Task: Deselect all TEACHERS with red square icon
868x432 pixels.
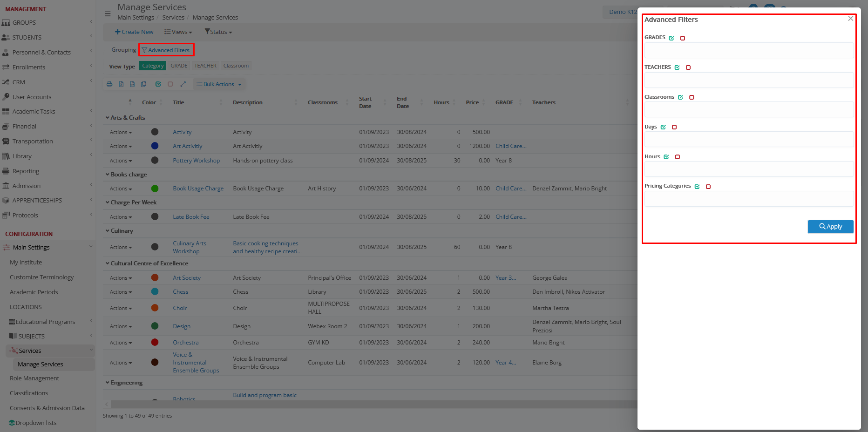Action: coord(688,67)
